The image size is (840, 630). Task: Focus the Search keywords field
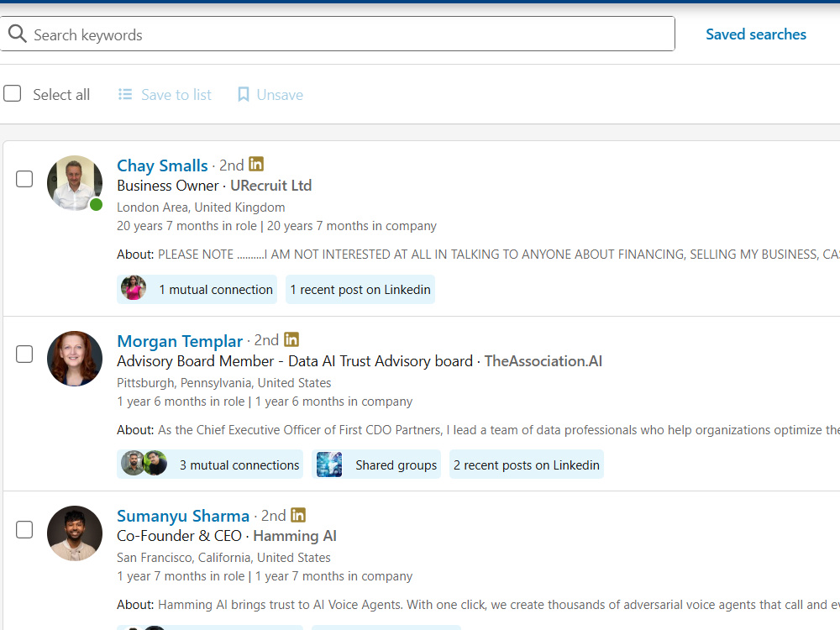point(337,34)
